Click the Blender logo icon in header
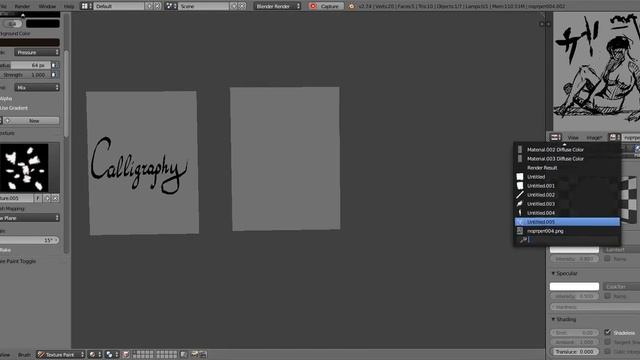 coord(351,6)
